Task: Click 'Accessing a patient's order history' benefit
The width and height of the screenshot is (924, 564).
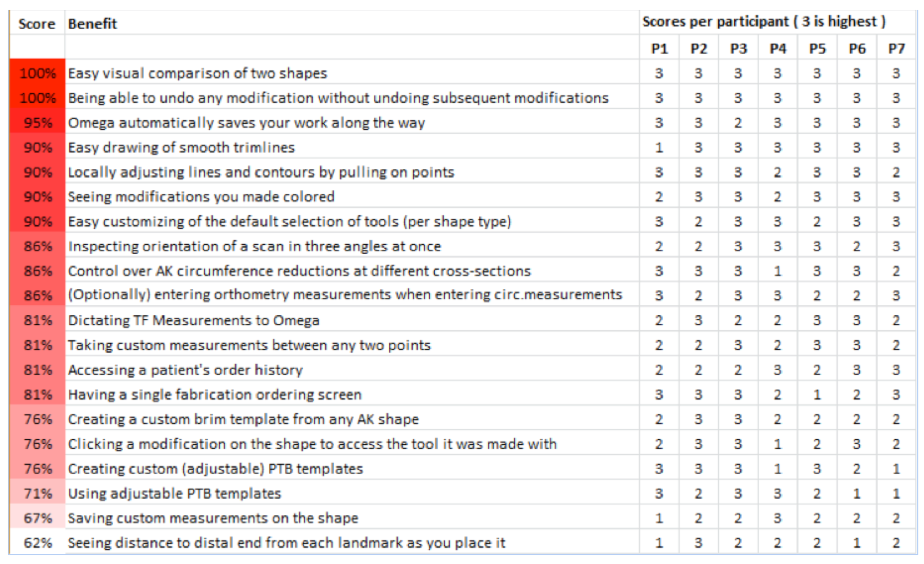Action: [185, 370]
